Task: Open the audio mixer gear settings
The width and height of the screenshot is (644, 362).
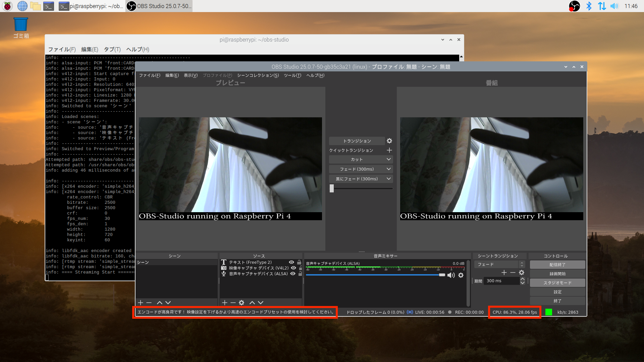Action: point(461,275)
